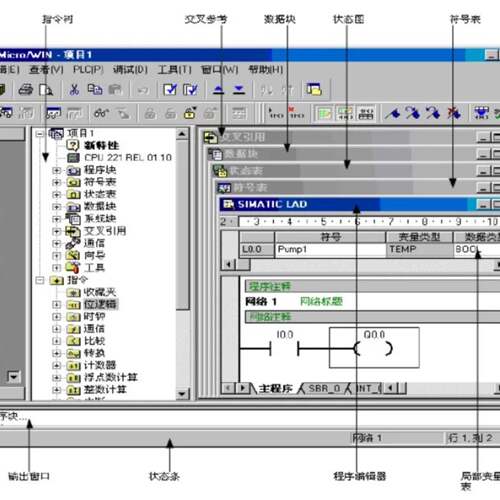Toggle POU comments green toolbar button
The width and height of the screenshot is (500, 500).
324,113
